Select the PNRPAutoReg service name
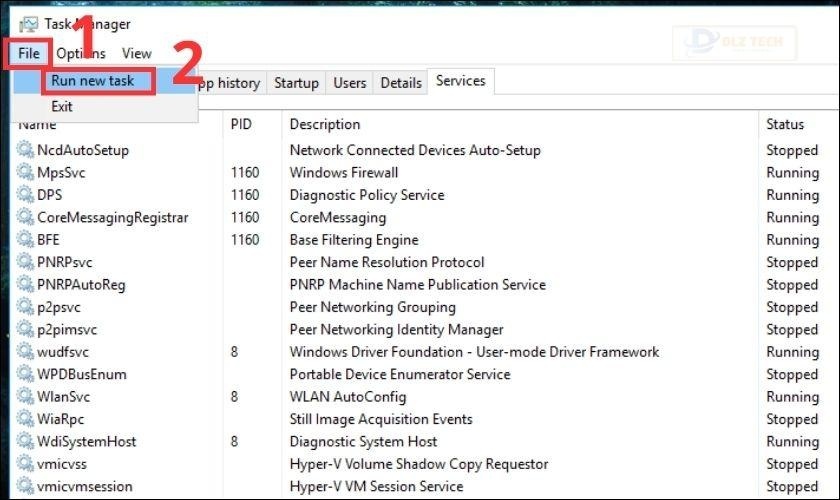The width and height of the screenshot is (840, 500). (x=81, y=285)
